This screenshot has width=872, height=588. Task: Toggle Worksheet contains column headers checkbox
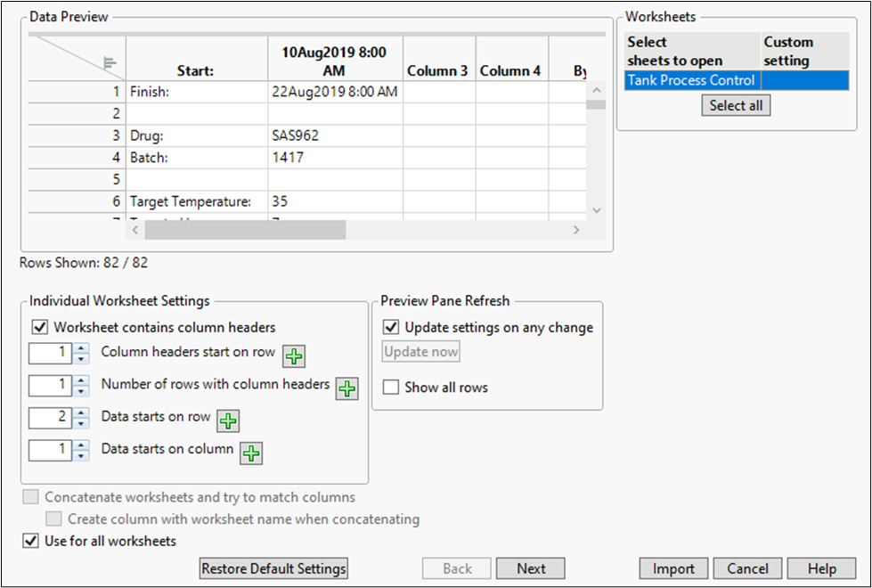point(39,328)
